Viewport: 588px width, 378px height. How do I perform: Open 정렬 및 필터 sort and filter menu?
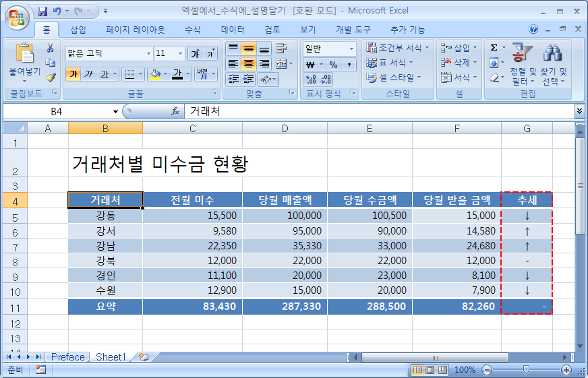click(x=523, y=64)
